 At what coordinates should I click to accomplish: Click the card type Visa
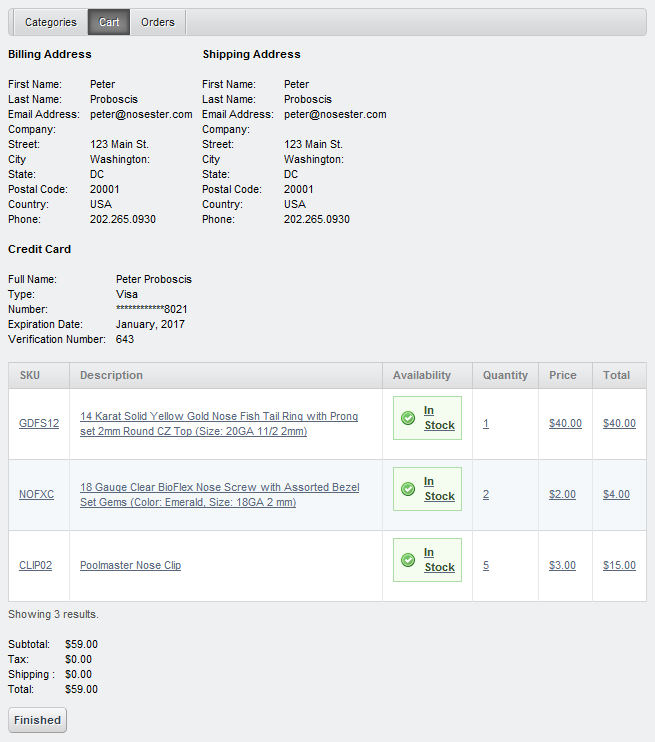[x=127, y=294]
